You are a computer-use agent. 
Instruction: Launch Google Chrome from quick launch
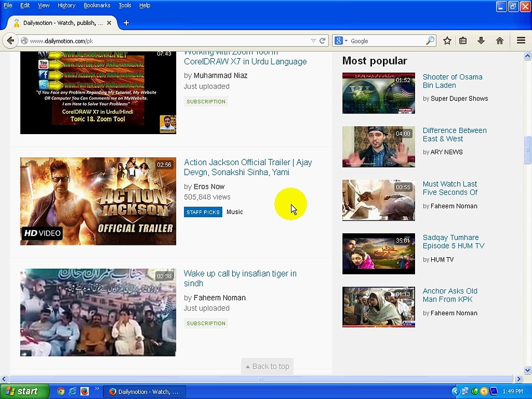click(60, 391)
